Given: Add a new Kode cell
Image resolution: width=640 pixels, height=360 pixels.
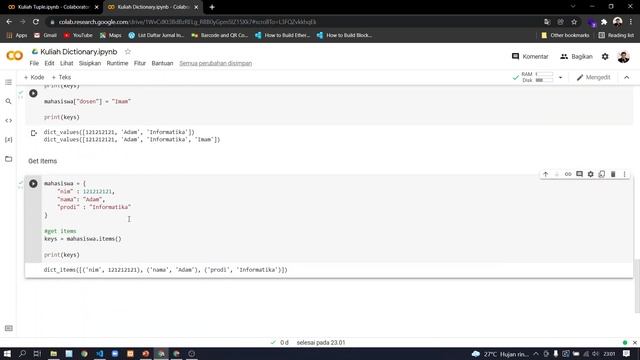Looking at the screenshot, I should point(34,77).
